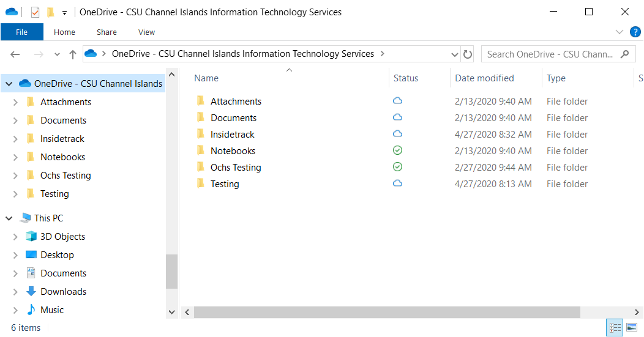Switch to Details view layout
This screenshot has width=644, height=337.
(x=615, y=328)
